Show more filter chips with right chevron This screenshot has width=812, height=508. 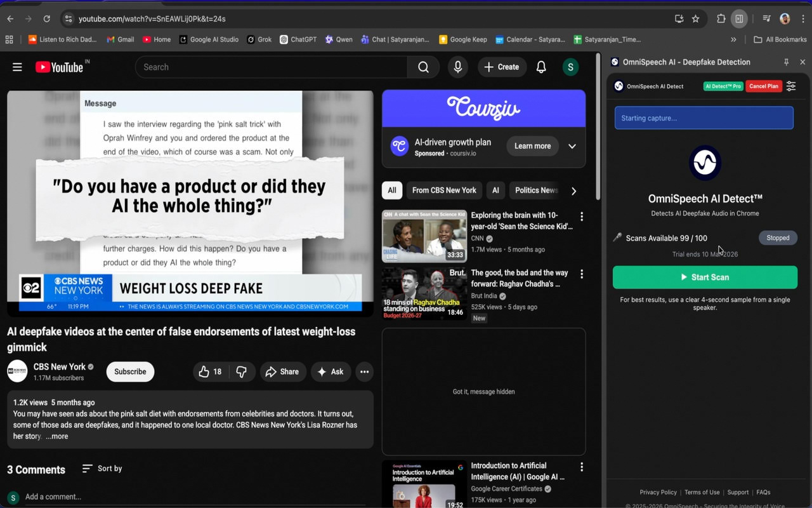pos(573,191)
